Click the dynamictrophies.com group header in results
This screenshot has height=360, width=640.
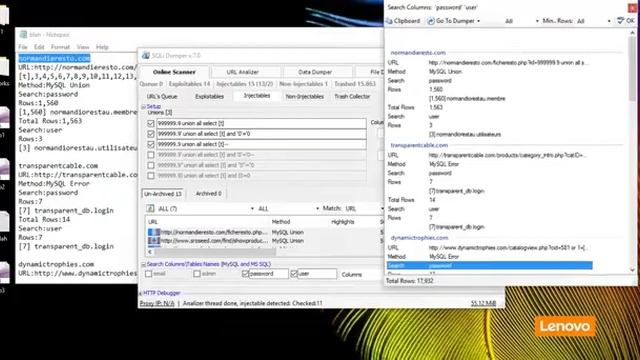coord(420,238)
